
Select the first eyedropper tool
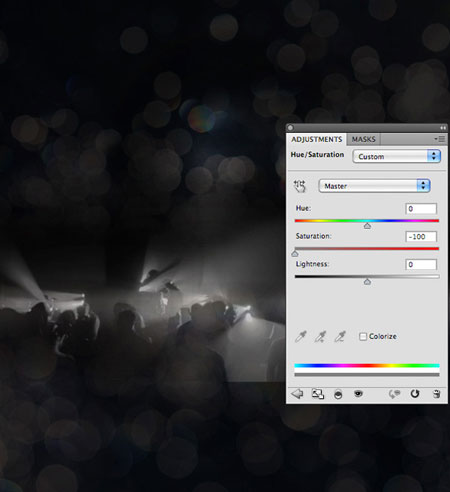coord(301,337)
